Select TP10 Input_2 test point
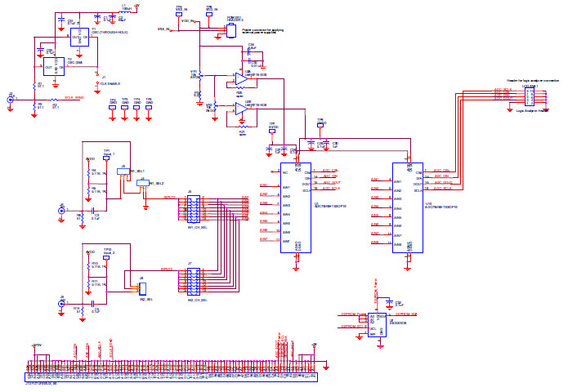This screenshot has height=392, width=568. [106, 258]
